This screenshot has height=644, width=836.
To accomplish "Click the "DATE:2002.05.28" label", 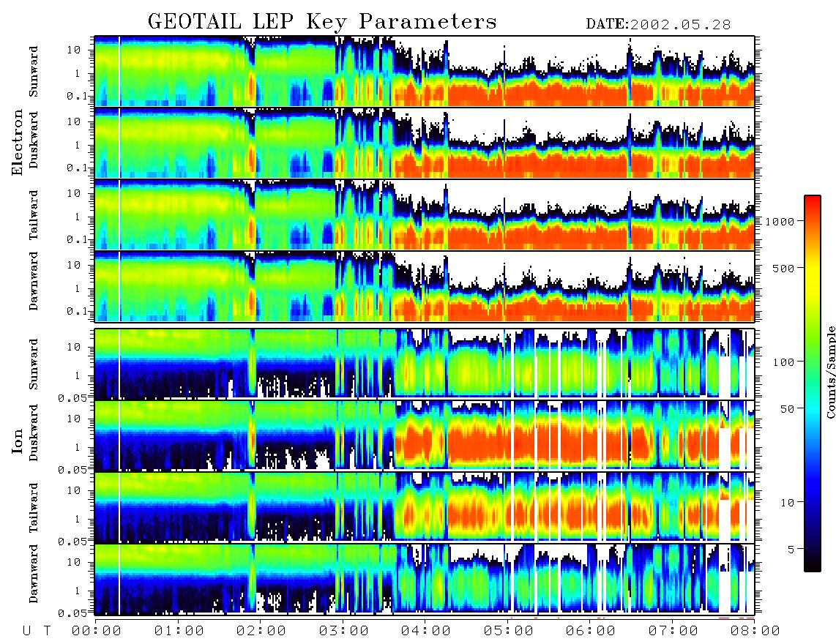I will [658, 25].
